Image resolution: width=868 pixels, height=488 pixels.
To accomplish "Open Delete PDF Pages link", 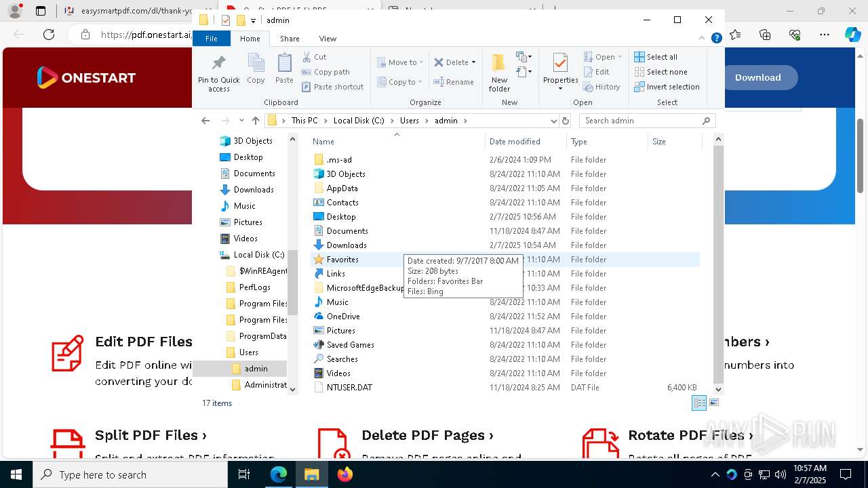I will (427, 435).
